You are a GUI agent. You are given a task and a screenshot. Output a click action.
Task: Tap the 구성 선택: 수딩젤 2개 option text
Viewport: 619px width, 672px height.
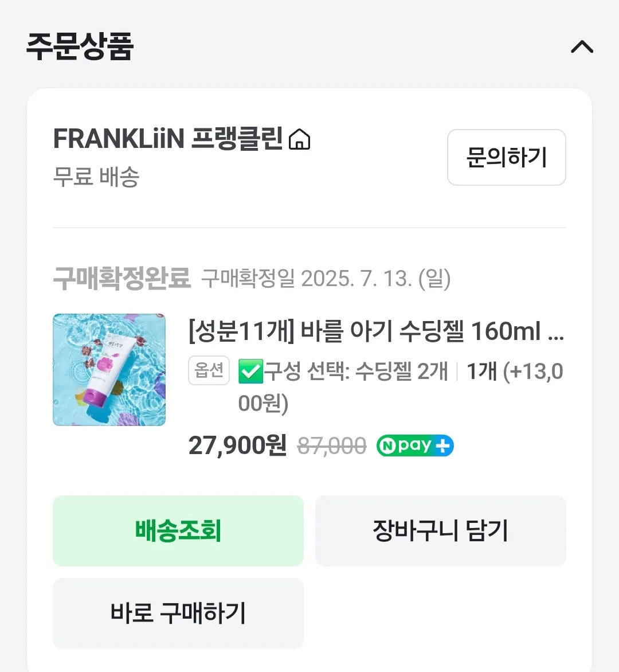pyautogui.click(x=355, y=372)
